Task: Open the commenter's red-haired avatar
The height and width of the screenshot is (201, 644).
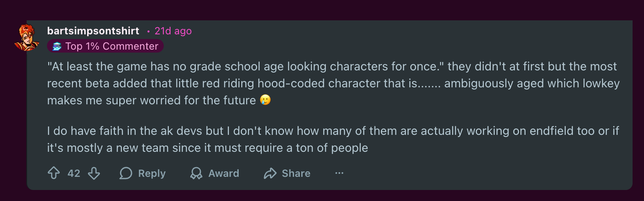Action: pyautogui.click(x=27, y=37)
